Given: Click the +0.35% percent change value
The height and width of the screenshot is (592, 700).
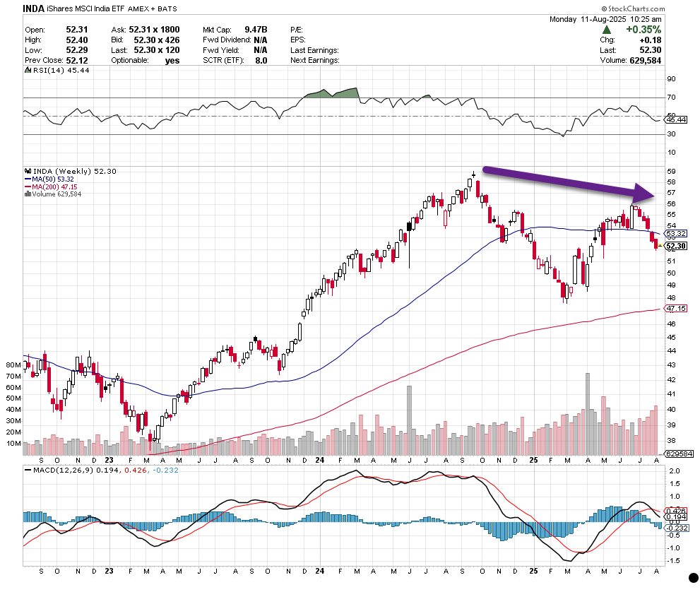Looking at the screenshot, I should tap(643, 30).
